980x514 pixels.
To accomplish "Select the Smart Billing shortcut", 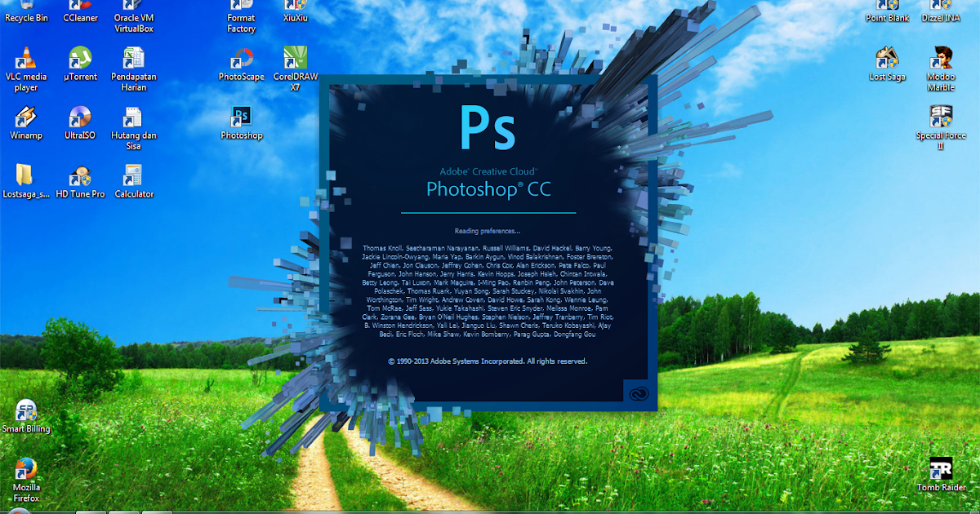I will coord(26,416).
